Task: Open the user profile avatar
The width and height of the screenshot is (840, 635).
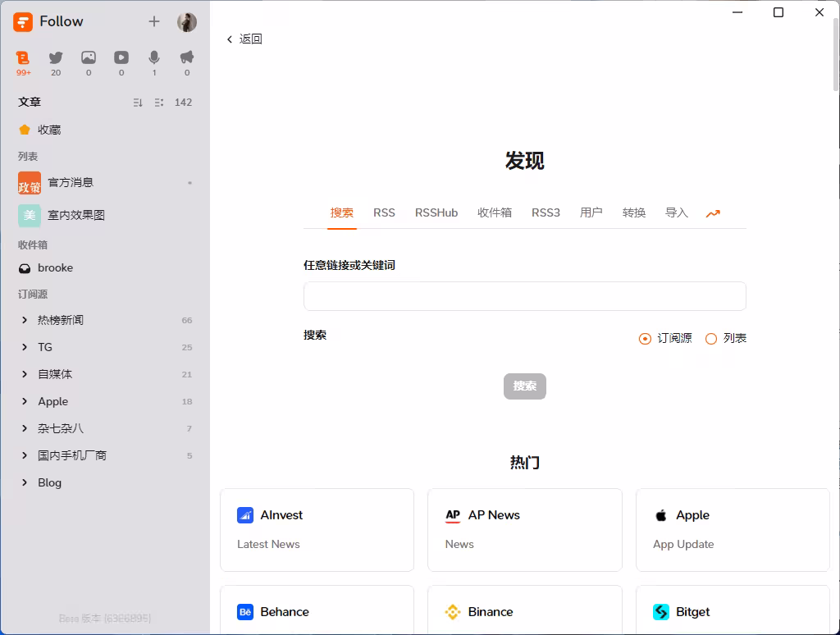Action: 187,22
